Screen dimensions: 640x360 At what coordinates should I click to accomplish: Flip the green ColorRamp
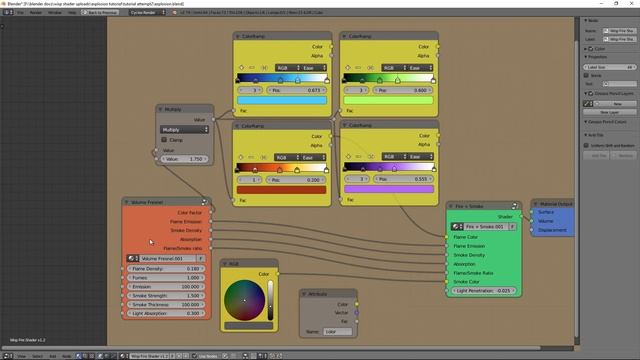[x=371, y=67]
